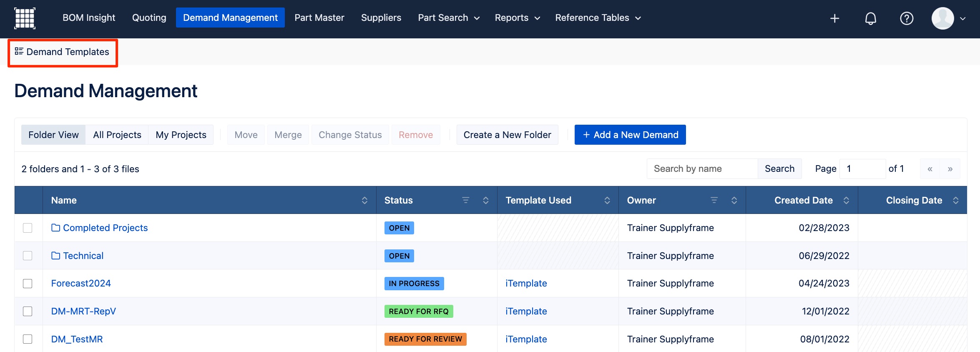Open the notifications bell

pyautogui.click(x=870, y=18)
